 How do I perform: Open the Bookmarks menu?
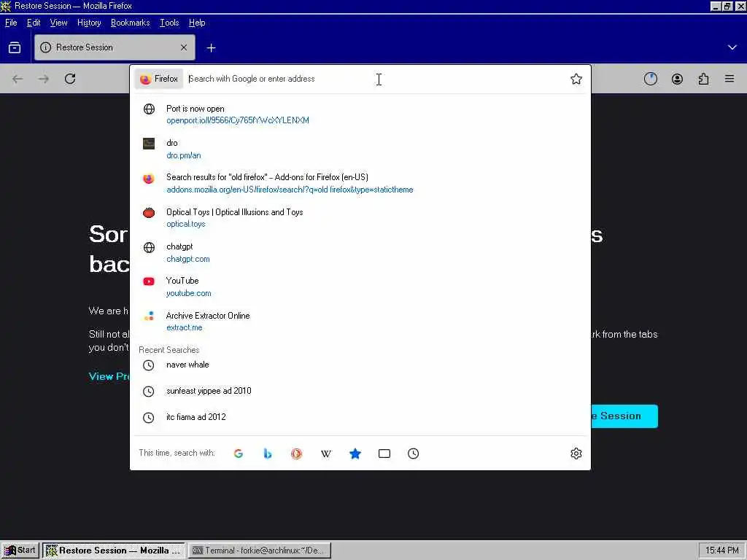click(x=130, y=23)
